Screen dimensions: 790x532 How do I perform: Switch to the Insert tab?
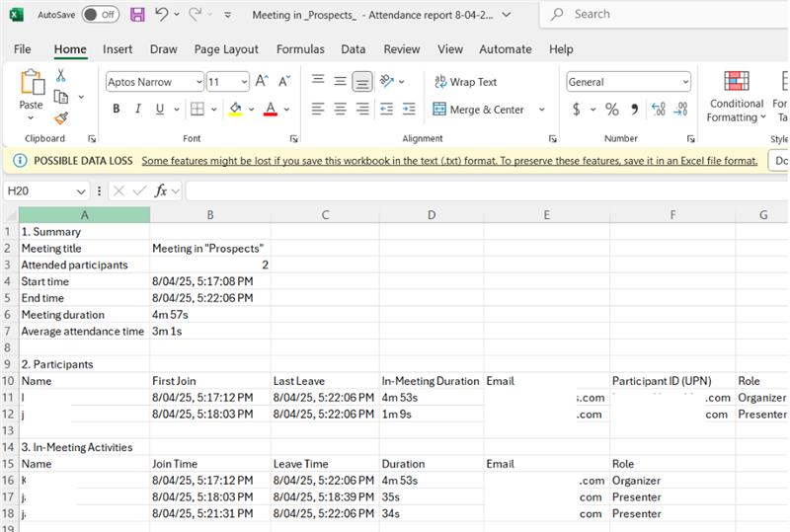coord(118,49)
